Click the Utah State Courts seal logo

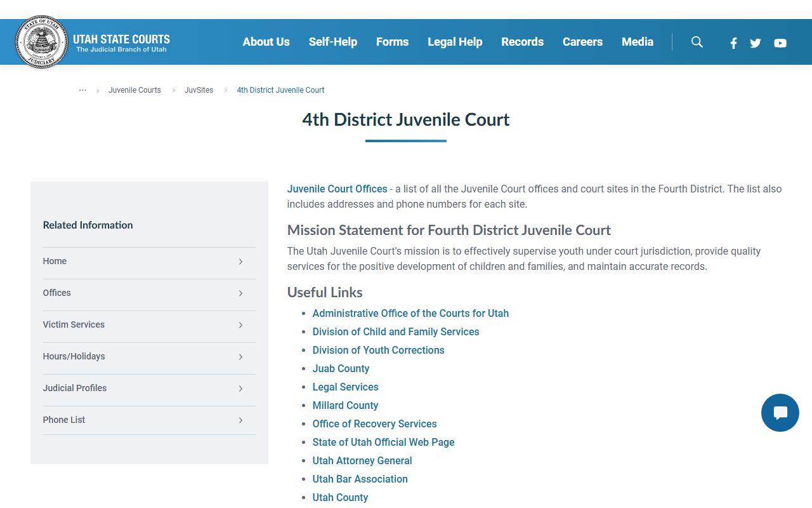point(42,42)
